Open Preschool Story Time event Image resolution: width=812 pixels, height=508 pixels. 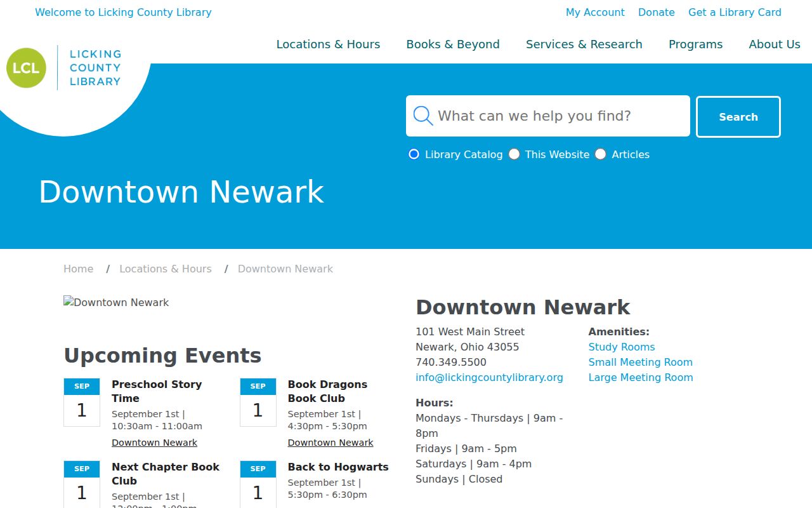[157, 391]
